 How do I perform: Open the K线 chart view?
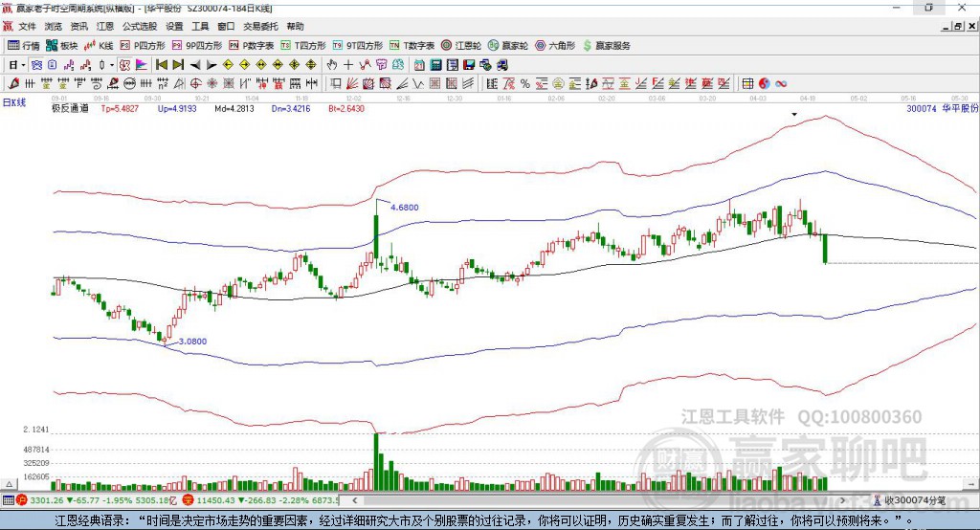99,46
